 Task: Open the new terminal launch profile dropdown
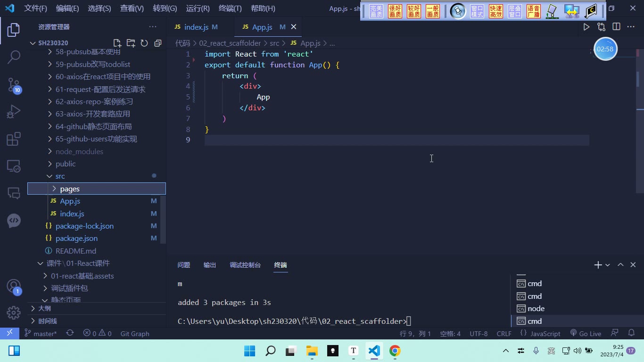click(608, 265)
